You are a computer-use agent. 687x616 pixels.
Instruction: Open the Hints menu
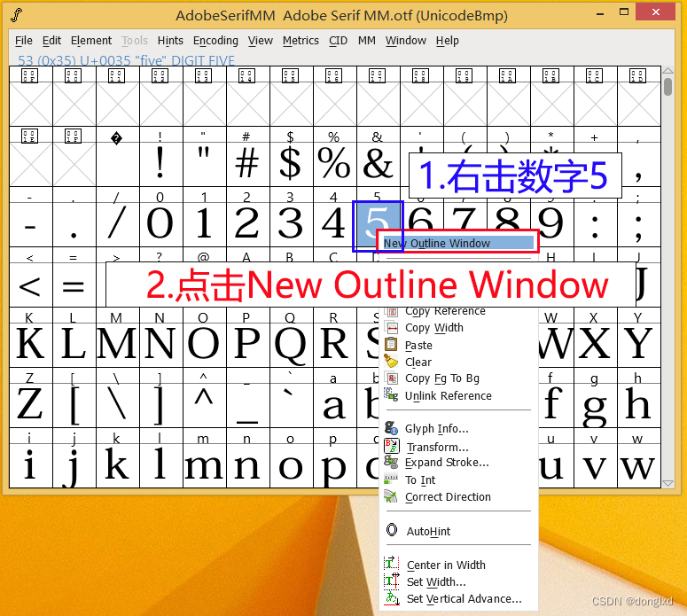(x=170, y=40)
